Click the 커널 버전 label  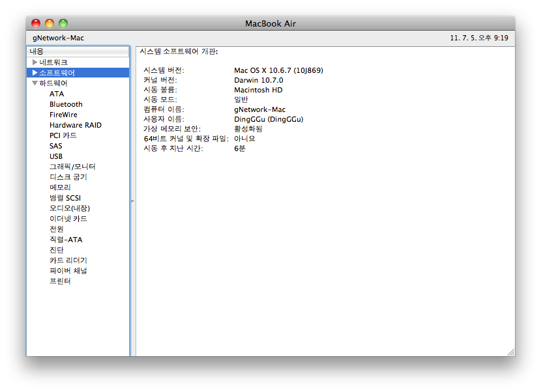click(160, 80)
